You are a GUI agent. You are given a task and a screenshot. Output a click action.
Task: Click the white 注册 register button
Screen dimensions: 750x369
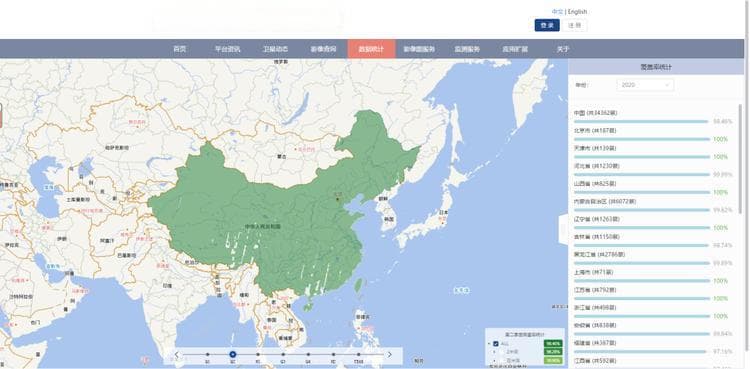[x=574, y=25]
